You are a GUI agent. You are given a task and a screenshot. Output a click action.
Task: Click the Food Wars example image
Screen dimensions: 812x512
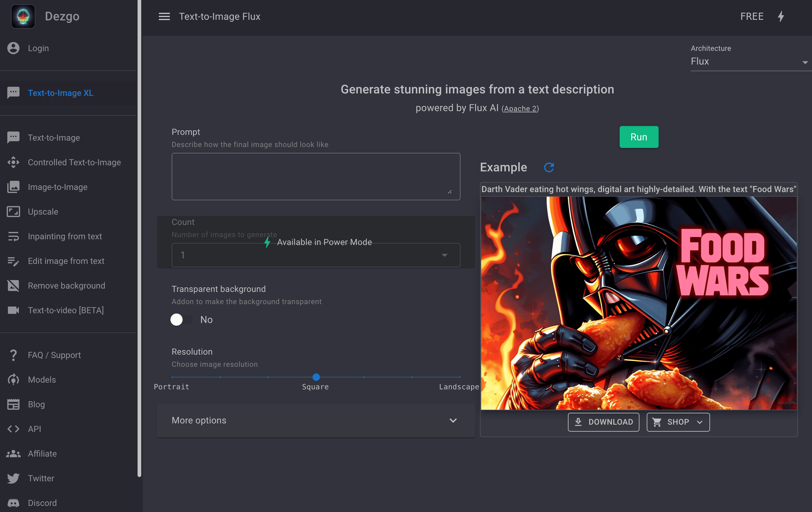pyautogui.click(x=639, y=303)
